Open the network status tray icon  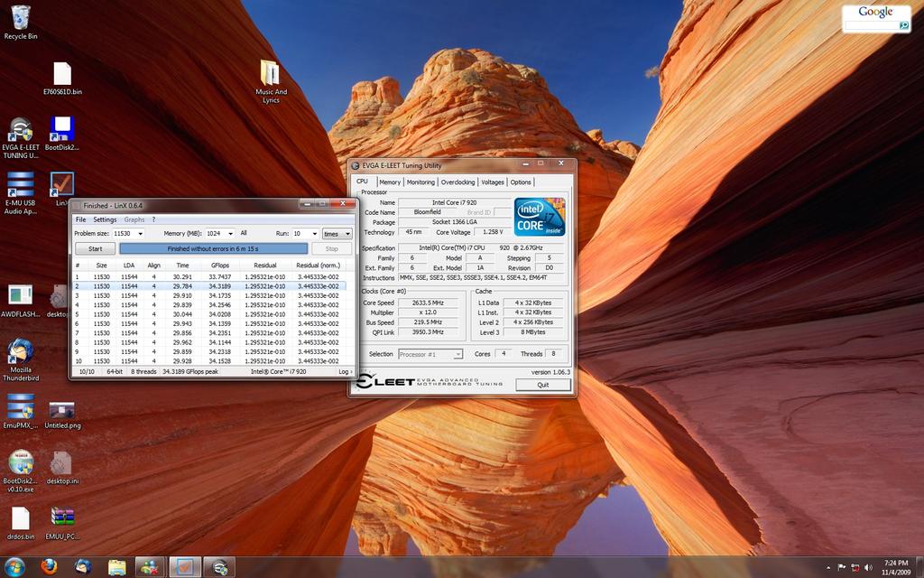[x=855, y=567]
